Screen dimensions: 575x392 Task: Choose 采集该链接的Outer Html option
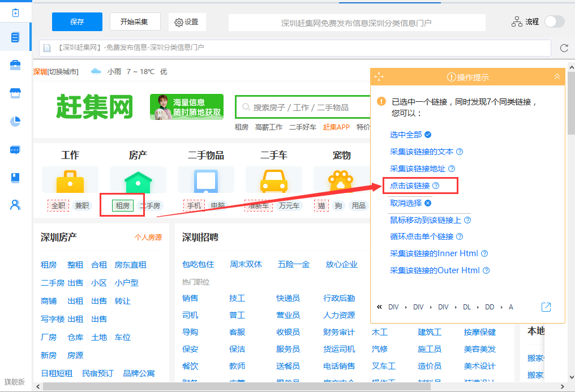(435, 270)
